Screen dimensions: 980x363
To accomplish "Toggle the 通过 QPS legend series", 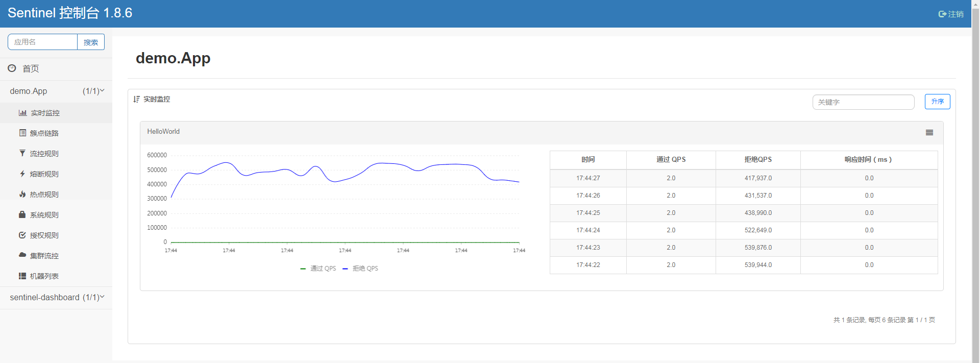I will [x=318, y=269].
